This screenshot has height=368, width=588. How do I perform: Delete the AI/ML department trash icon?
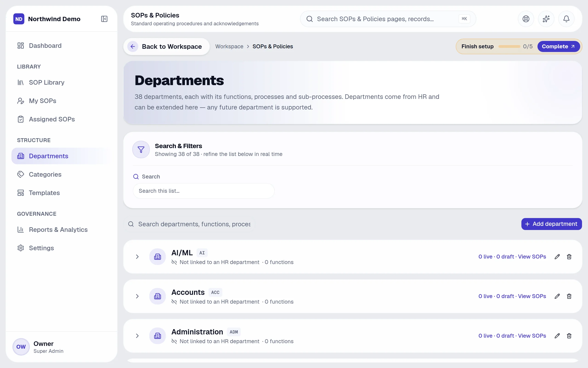[569, 256]
